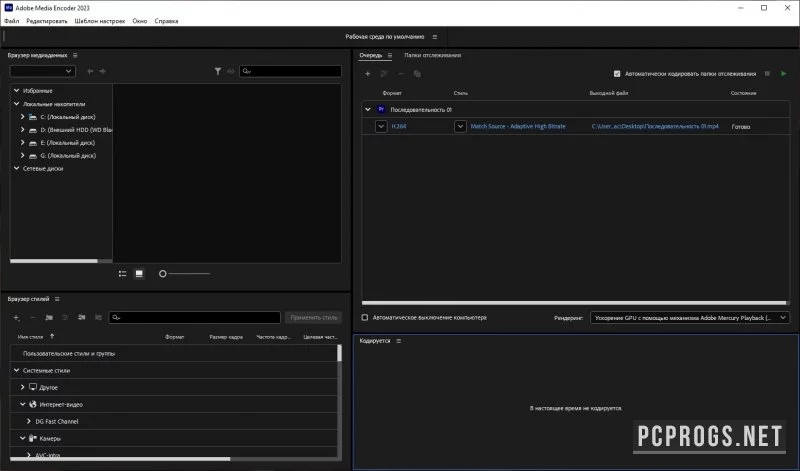Image resolution: width=800 pixels, height=471 pixels.
Task: Collapse the Последовательность 01 queue item
Action: 368,109
